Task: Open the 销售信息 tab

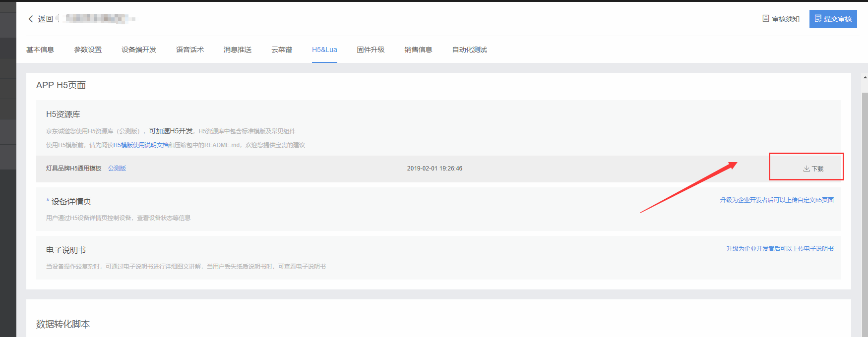Action: (x=418, y=50)
